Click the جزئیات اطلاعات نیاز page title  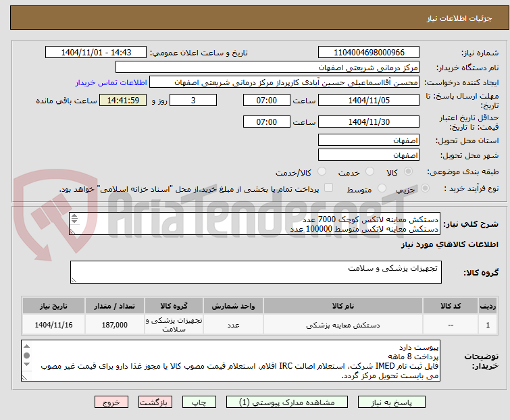[x=459, y=18]
